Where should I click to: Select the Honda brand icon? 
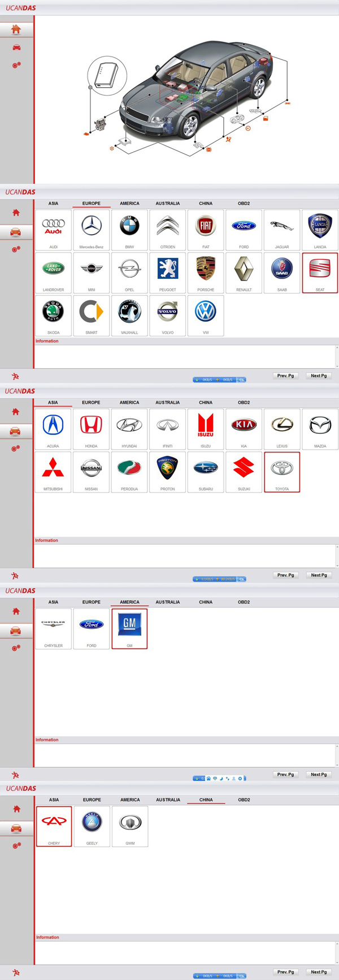tap(91, 428)
